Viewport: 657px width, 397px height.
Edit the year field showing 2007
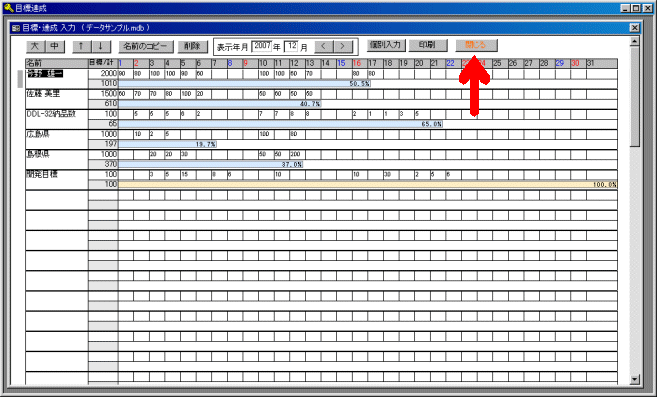tap(261, 46)
